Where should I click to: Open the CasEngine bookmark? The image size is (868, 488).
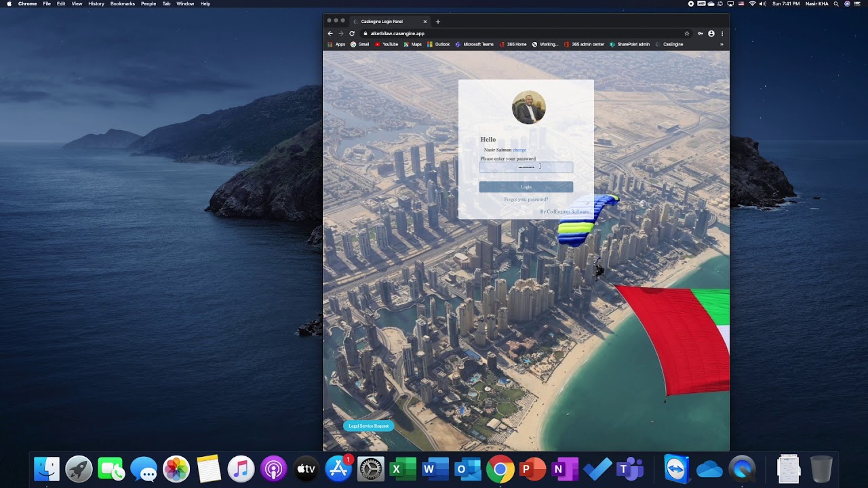coord(669,44)
